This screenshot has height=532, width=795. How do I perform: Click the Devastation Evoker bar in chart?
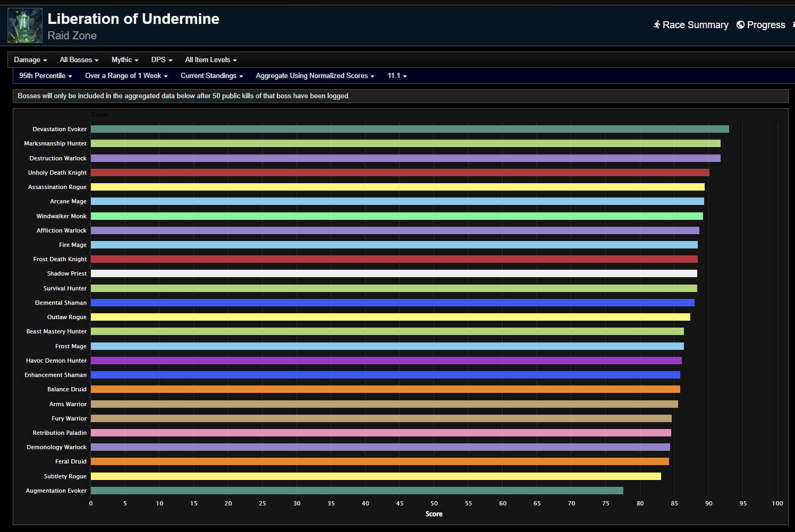coord(409,129)
